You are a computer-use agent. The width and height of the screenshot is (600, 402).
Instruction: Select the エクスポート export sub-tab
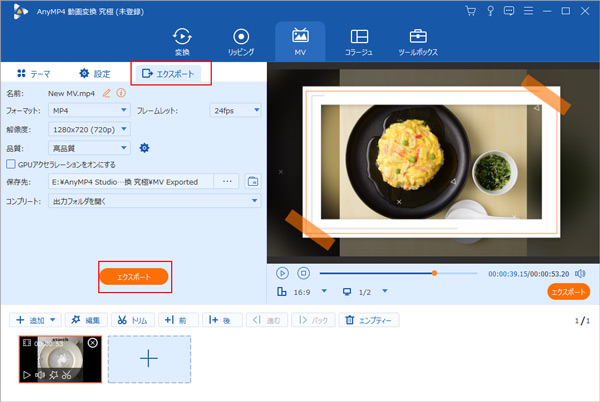pos(168,73)
